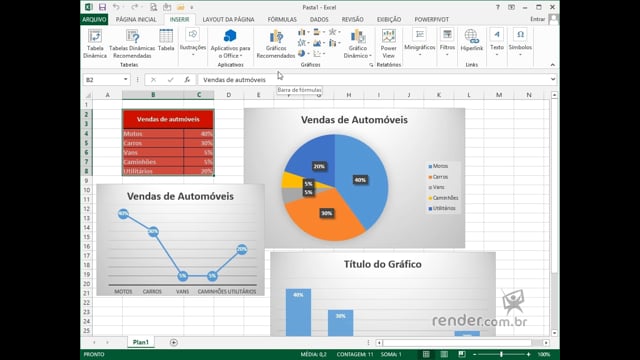Expand the formula bar
The height and width of the screenshot is (360, 640).
553,80
